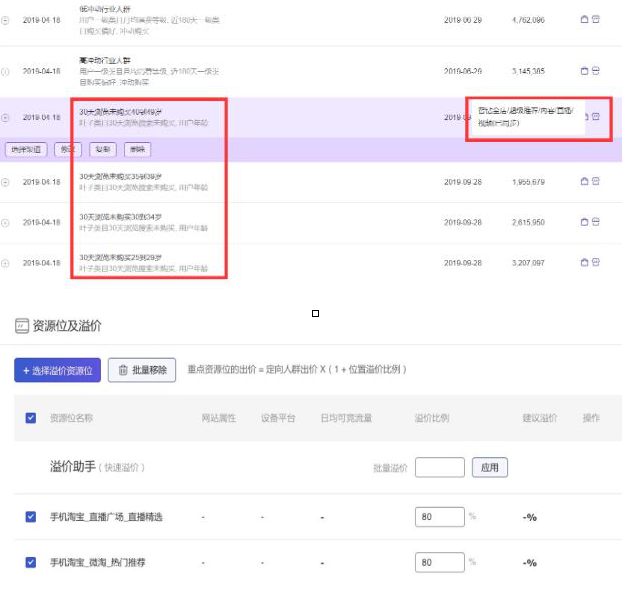622x592 pixels.
Task: Expand the row with 2,815,950 coverage
Action: click(x=6, y=222)
